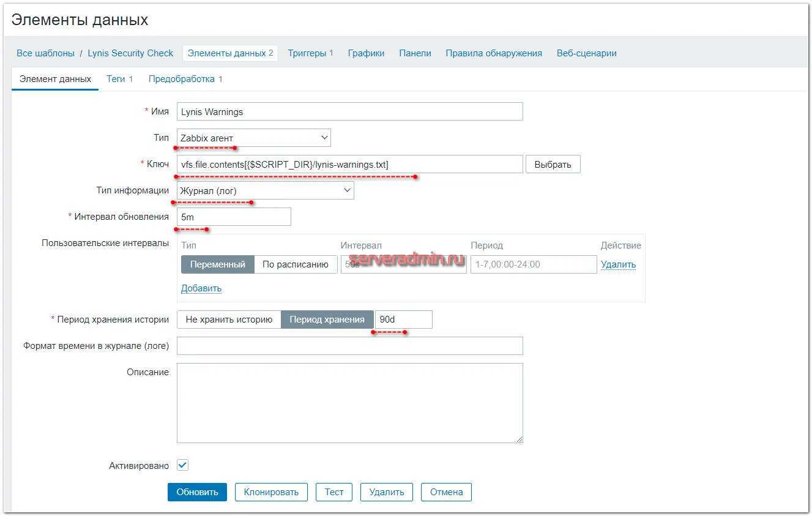The image size is (812, 516).
Task: Click Выбрать next to the key field
Action: (x=553, y=164)
